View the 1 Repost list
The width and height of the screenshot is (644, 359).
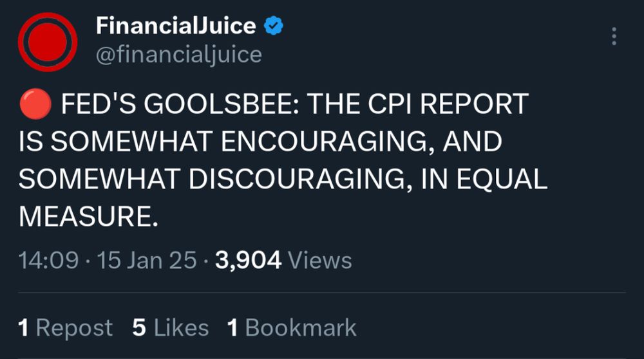coord(65,327)
